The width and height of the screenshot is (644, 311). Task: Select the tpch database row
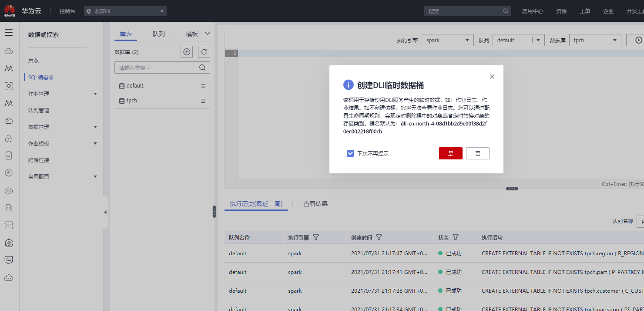pos(162,101)
